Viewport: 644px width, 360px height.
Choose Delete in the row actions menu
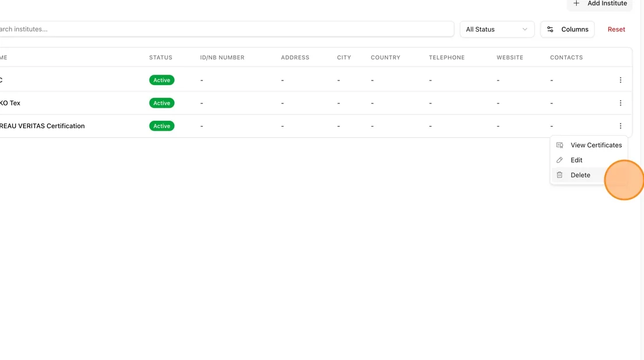point(589,175)
